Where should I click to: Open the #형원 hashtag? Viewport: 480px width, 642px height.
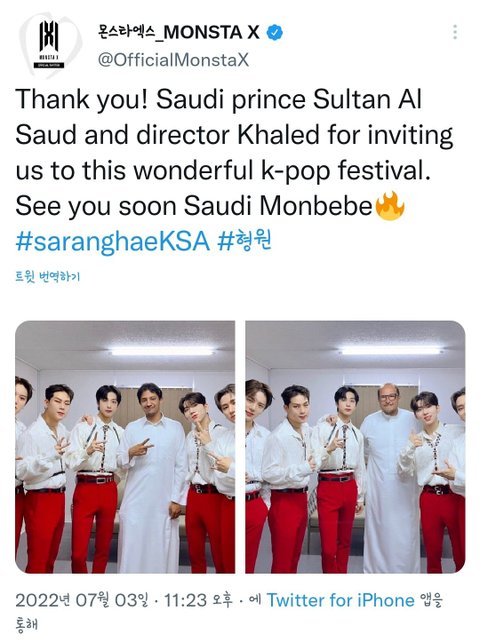pos(245,241)
